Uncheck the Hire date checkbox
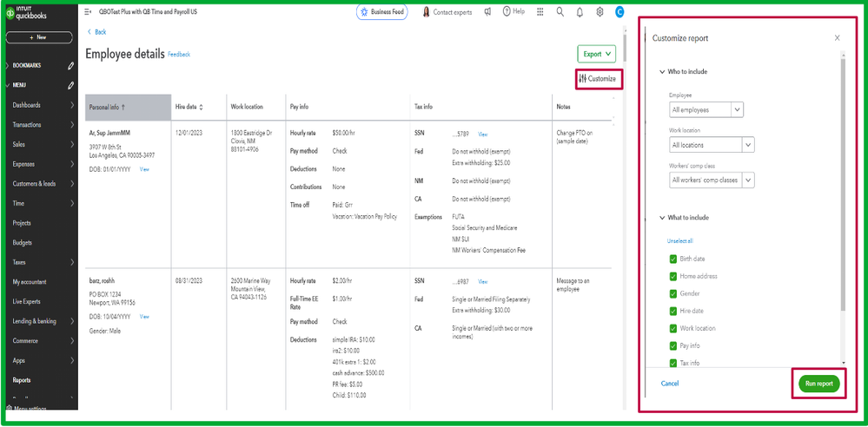Screen dimensions: 868x427 (x=673, y=311)
